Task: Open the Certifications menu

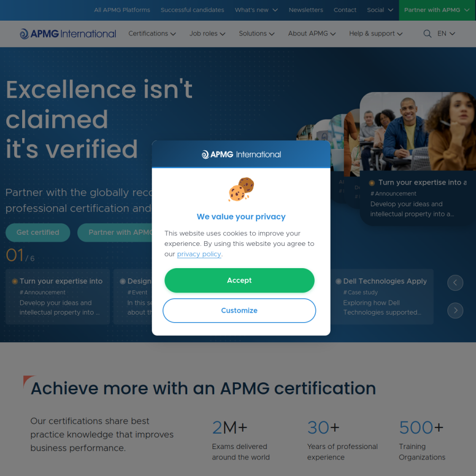Action: (x=152, y=34)
